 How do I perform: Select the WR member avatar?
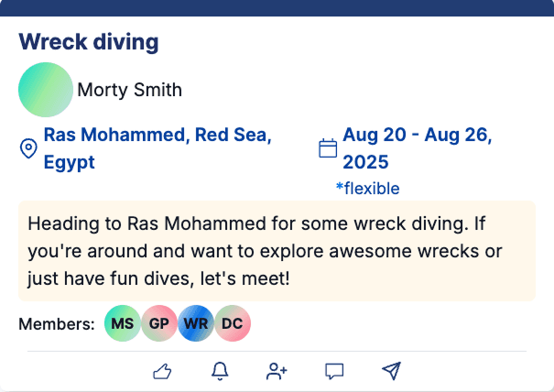coord(196,323)
